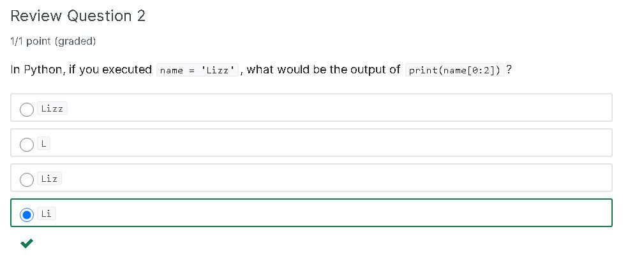The image size is (644, 259).
Task: Click the green correct-answer checkmark icon
Action: point(27,244)
